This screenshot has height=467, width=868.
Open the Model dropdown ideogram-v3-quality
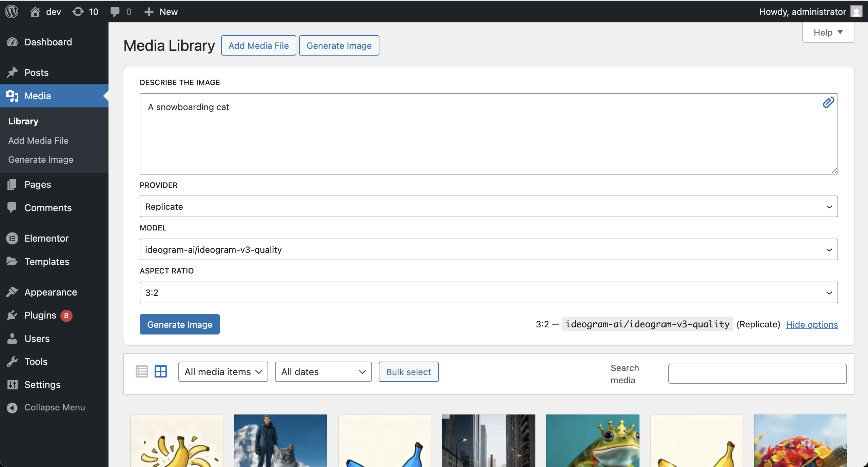click(489, 249)
